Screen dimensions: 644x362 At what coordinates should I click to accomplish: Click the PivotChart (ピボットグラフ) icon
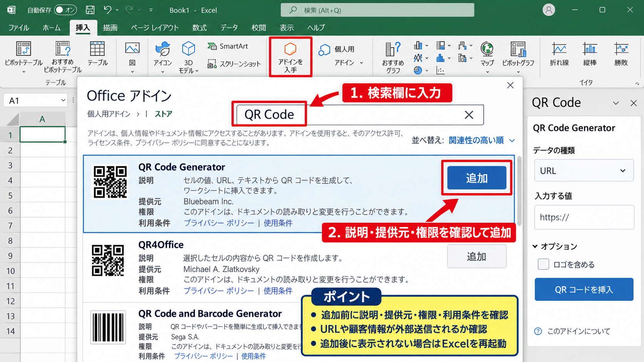518,49
